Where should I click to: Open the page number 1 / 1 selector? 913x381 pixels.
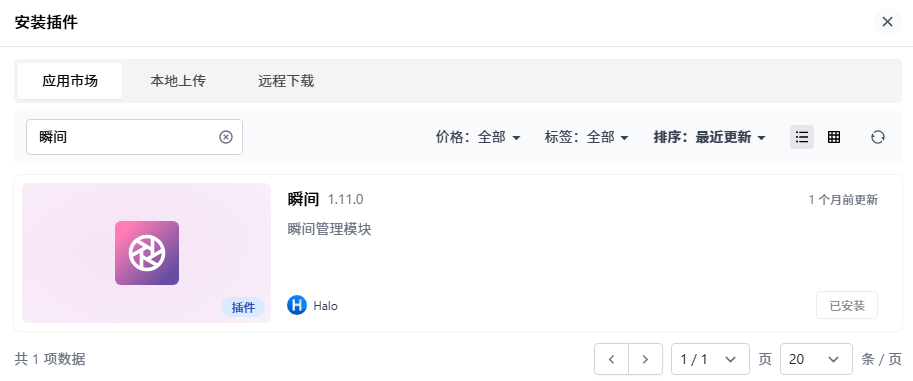pos(710,359)
